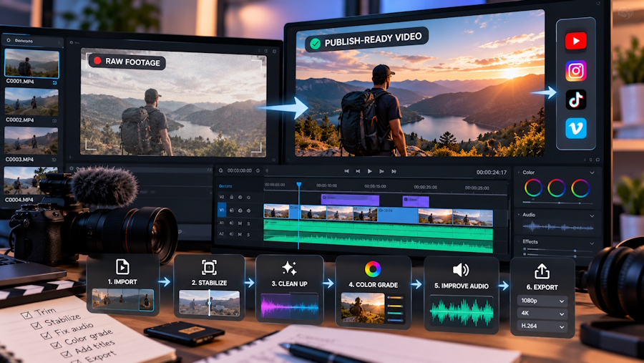Image resolution: width=644 pixels, height=363 pixels.
Task: Click the 3. CLEAN UP step card
Action: (289, 289)
